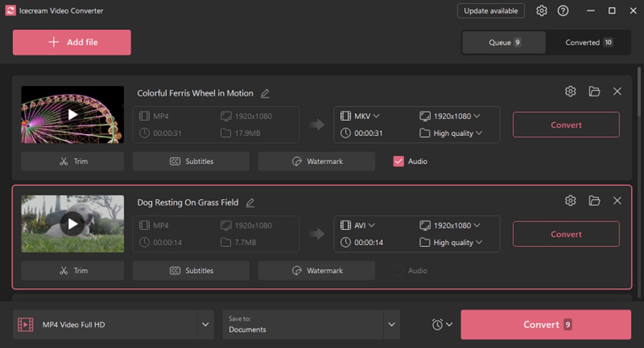The height and width of the screenshot is (348, 644).
Task: Open settings gear for Dog Resting video
Action: pos(570,201)
